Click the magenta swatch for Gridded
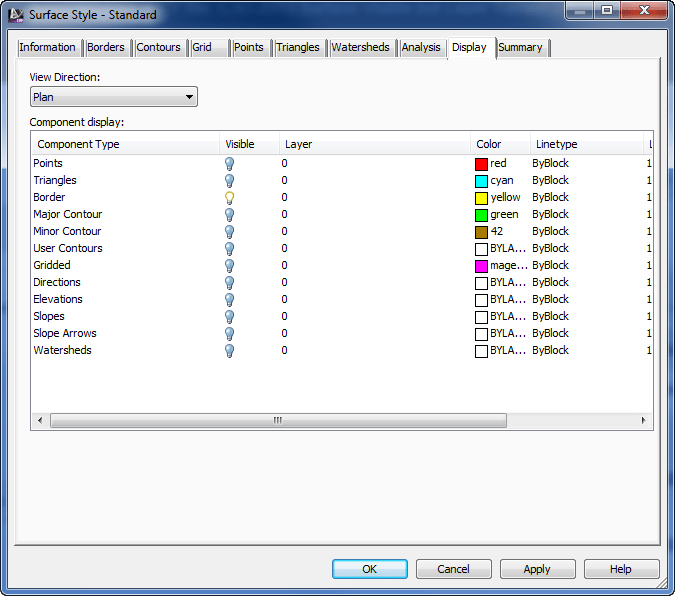Viewport: 675px width, 596px height. click(481, 266)
